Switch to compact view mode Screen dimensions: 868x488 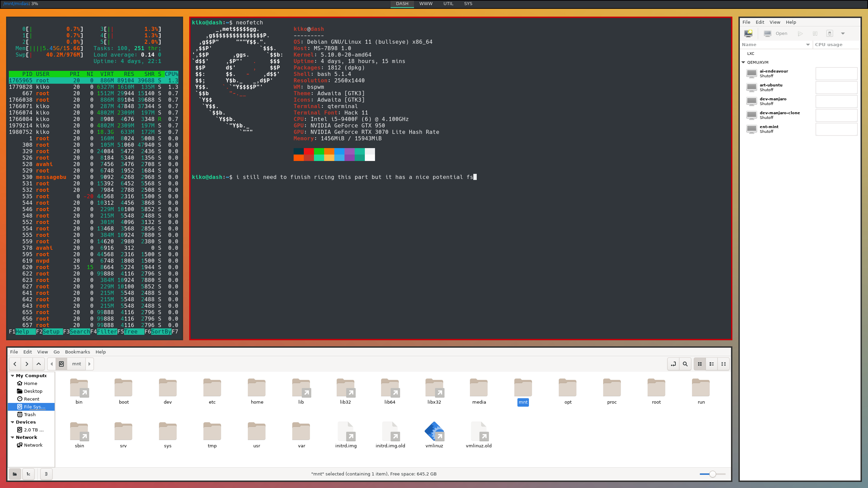click(x=724, y=364)
